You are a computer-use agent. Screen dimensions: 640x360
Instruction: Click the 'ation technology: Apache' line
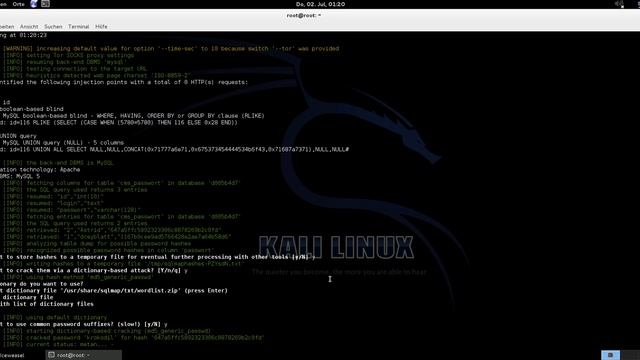40,170
